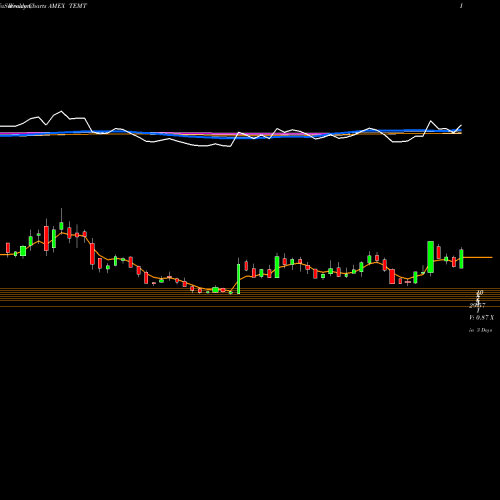Click the overlapping price labels on the support lines
This screenshot has height=500, width=500.
point(478,301)
